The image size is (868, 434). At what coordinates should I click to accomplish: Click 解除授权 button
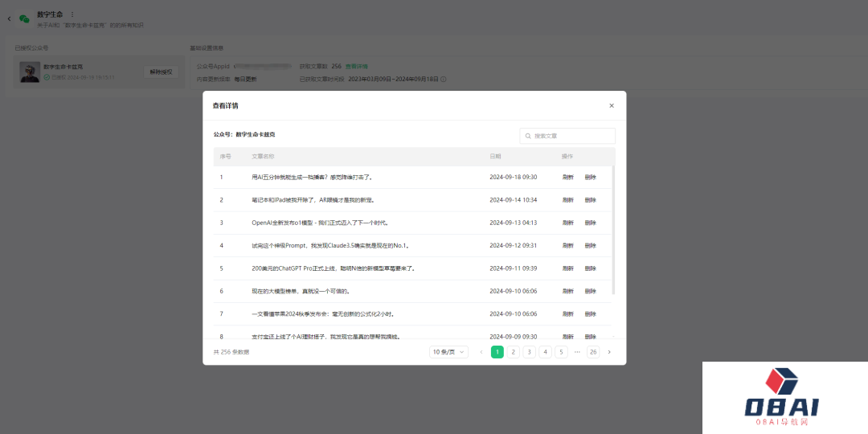161,72
